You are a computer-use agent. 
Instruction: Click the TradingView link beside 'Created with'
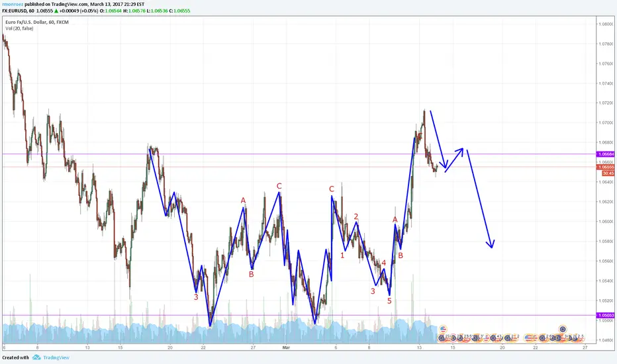tap(56, 357)
